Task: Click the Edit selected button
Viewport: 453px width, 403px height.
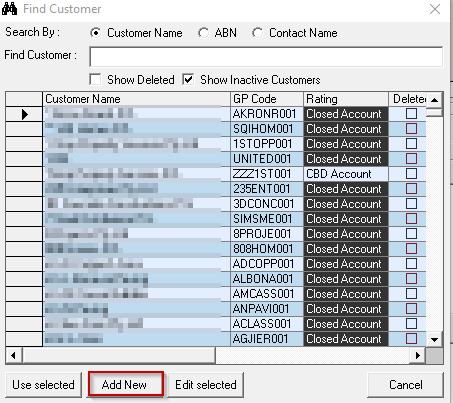Action: (x=206, y=385)
